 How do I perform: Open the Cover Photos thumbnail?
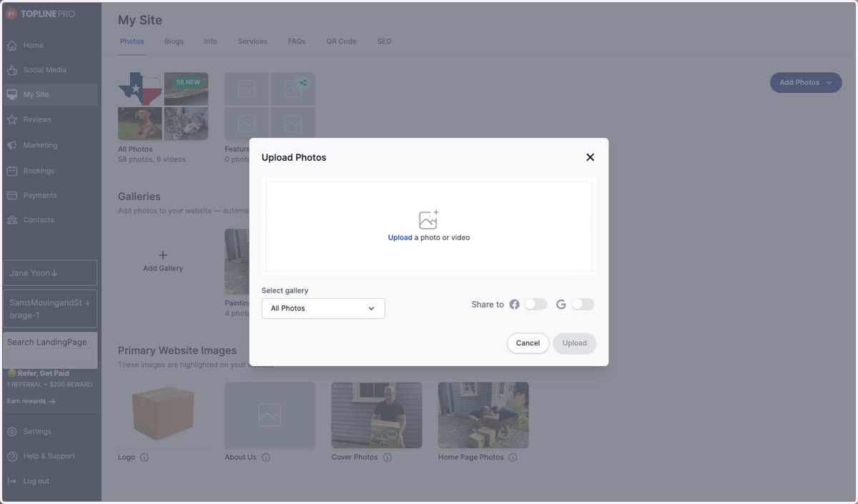[x=377, y=415]
